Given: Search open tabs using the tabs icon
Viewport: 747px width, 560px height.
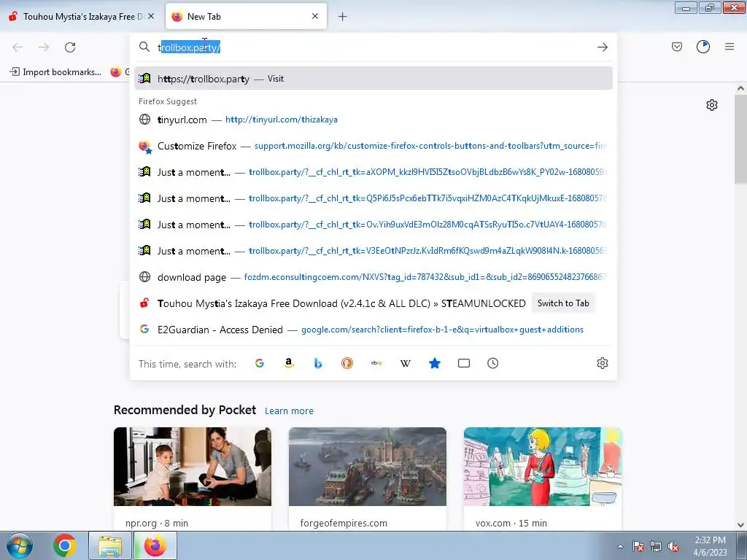Looking at the screenshot, I should (x=463, y=363).
